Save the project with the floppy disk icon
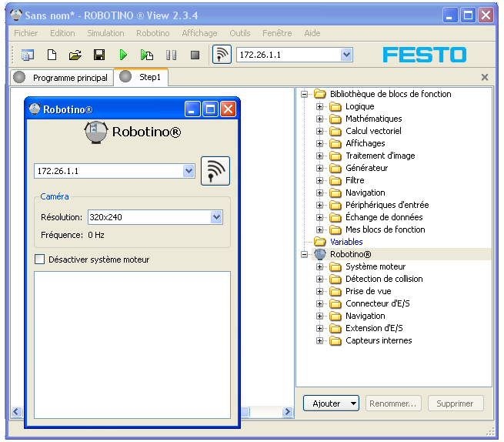 click(99, 55)
